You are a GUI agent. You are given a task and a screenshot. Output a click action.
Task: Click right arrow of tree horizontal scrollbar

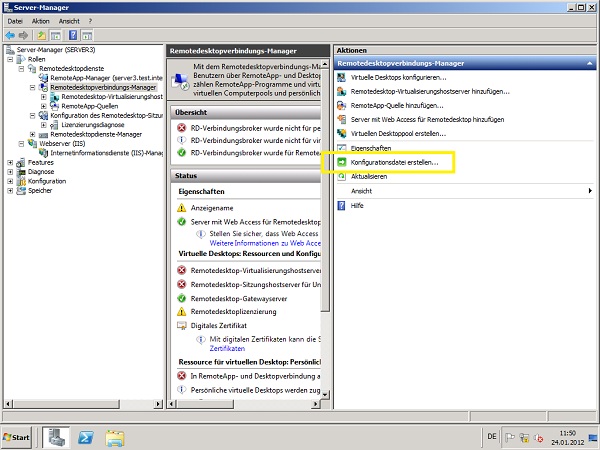pos(158,404)
